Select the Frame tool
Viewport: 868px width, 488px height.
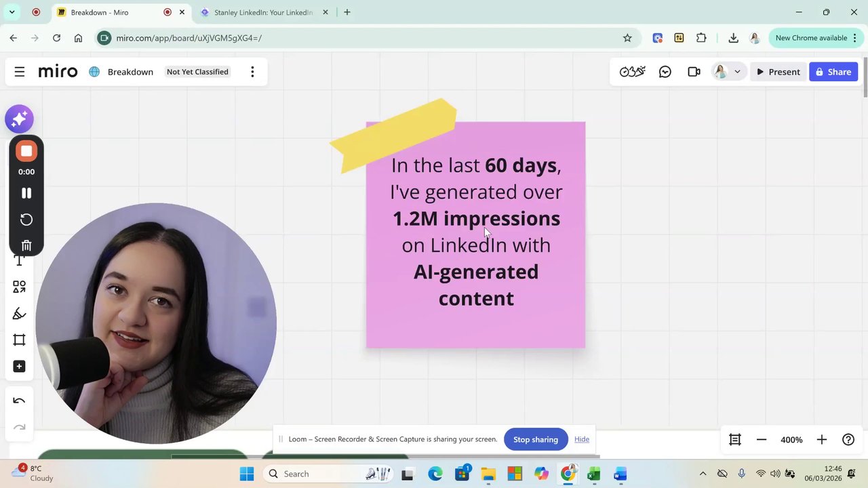tap(19, 340)
